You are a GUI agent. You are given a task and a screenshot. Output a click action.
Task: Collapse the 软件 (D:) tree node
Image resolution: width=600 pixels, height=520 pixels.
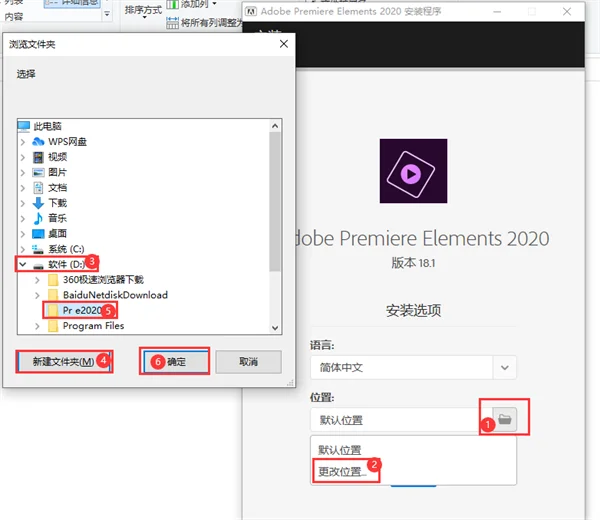click(23, 264)
